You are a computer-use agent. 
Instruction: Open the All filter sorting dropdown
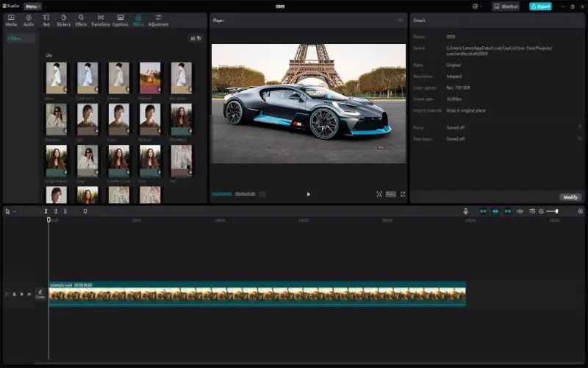[196, 38]
